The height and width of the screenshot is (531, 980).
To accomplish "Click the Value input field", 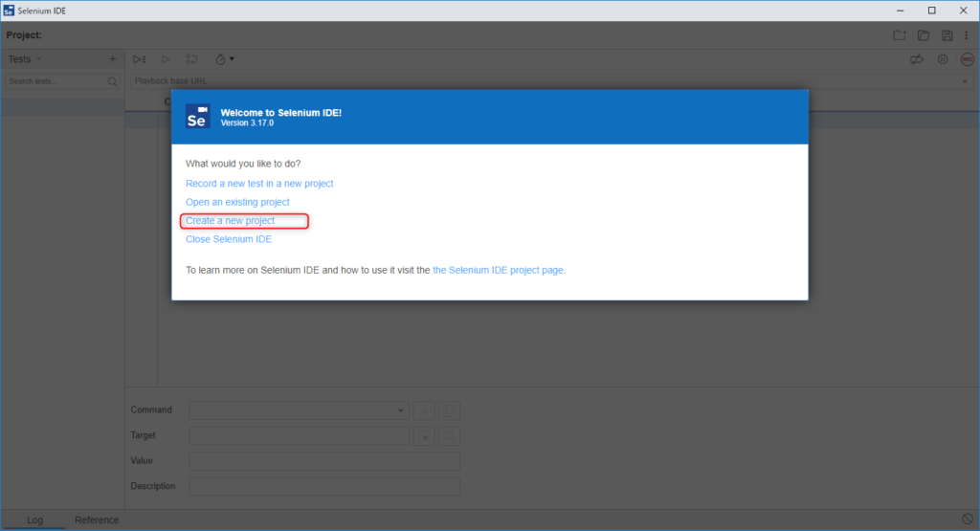I will pyautogui.click(x=324, y=461).
